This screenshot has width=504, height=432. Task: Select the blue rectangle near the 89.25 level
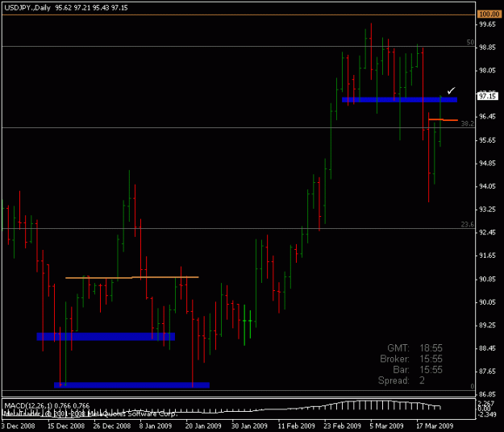pyautogui.click(x=106, y=337)
